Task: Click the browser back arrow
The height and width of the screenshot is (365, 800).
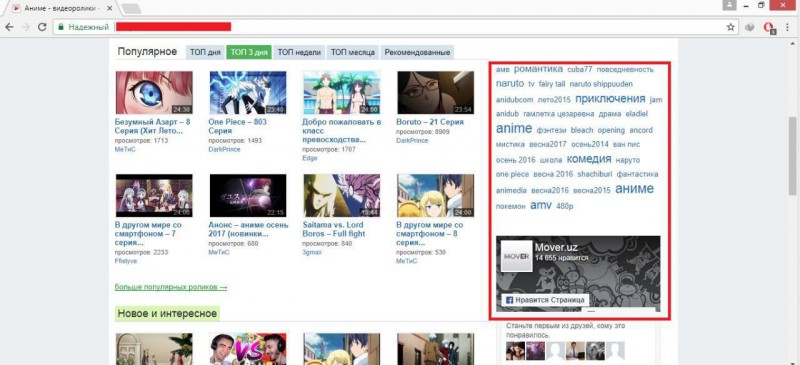Action: [9, 27]
